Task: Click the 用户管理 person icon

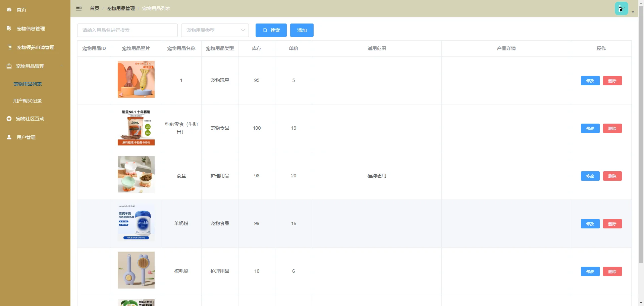Action: tap(9, 137)
